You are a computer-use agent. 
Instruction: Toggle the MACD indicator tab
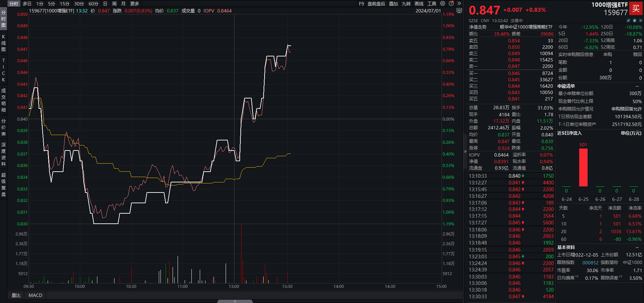coord(35,295)
